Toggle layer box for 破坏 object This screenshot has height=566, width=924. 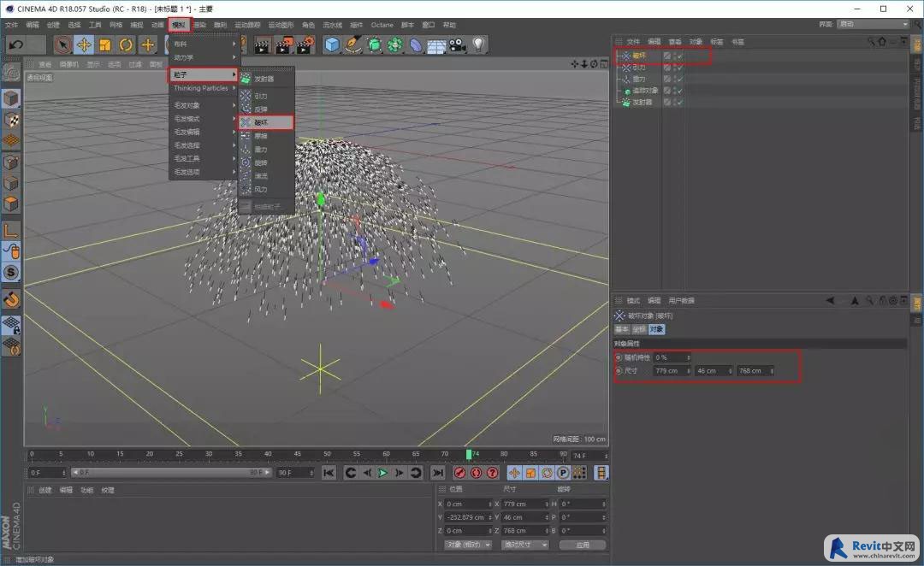[667, 56]
